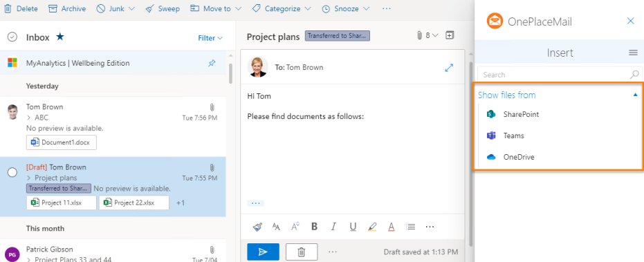Unpin the MyAnalytics message

click(x=212, y=63)
